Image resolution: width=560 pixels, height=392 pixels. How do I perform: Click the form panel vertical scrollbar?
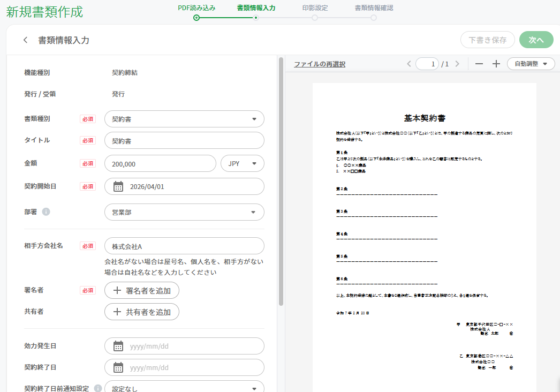[x=281, y=182]
